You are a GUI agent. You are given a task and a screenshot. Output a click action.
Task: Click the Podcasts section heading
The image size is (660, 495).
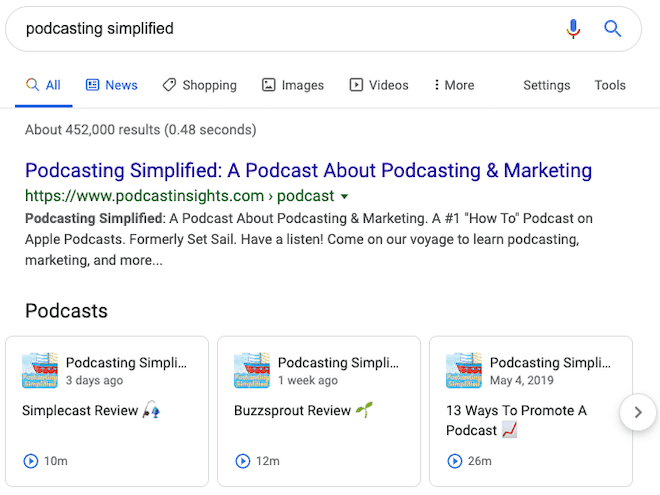67,311
